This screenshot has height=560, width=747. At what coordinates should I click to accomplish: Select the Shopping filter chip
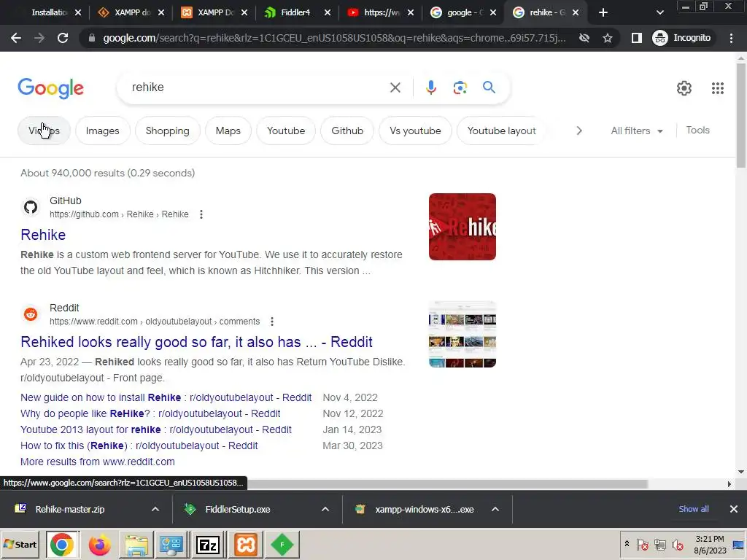pos(167,131)
